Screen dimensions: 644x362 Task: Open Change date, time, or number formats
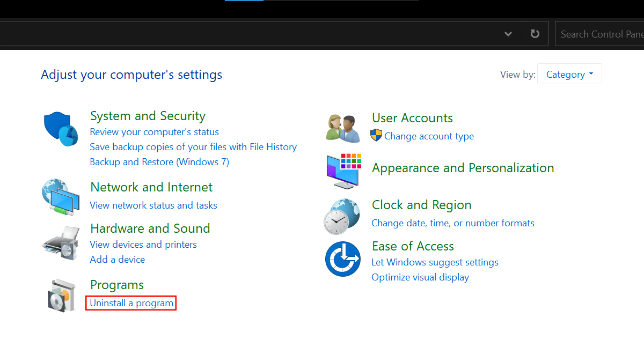[x=453, y=223]
